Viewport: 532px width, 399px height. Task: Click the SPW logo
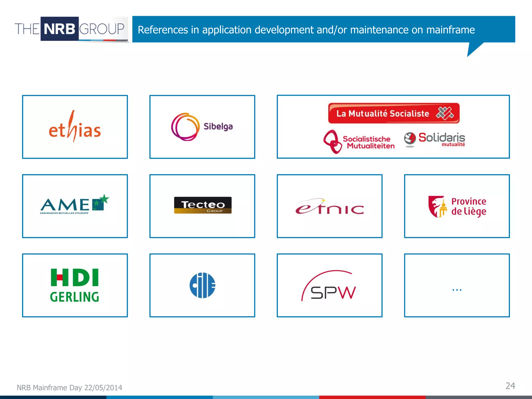click(x=329, y=286)
